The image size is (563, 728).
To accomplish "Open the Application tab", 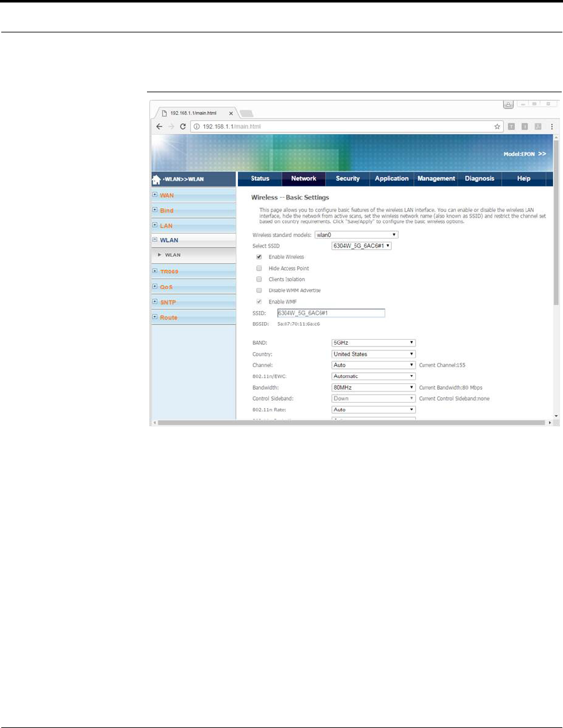I will [x=392, y=179].
